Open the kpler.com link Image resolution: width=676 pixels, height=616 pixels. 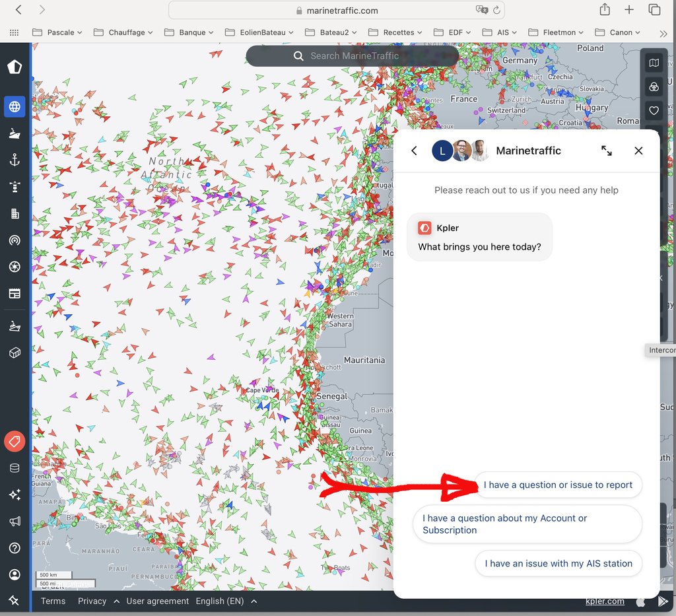(605, 601)
